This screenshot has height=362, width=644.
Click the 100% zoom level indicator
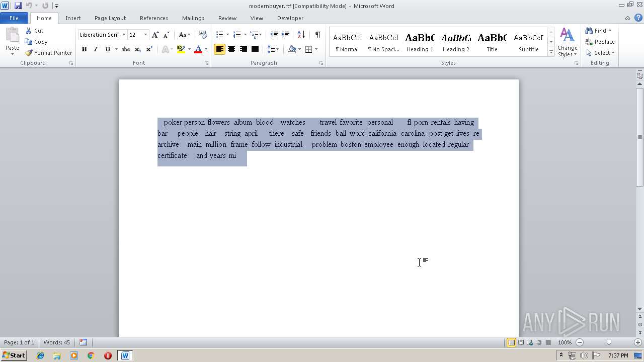point(565,342)
